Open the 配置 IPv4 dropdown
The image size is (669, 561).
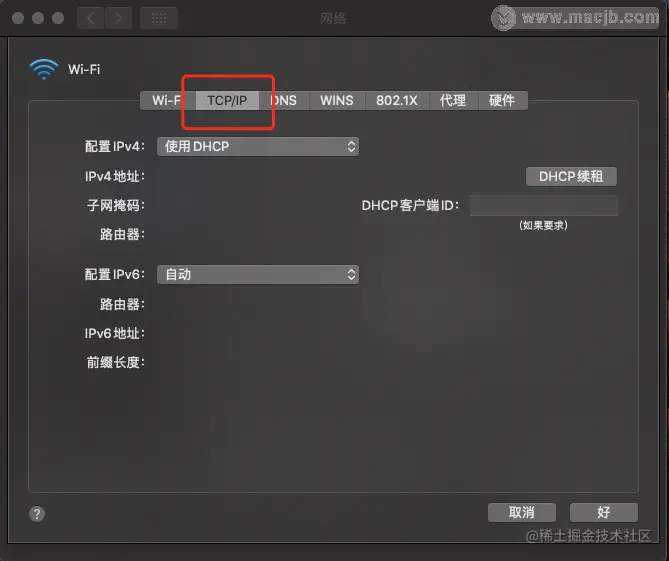258,146
